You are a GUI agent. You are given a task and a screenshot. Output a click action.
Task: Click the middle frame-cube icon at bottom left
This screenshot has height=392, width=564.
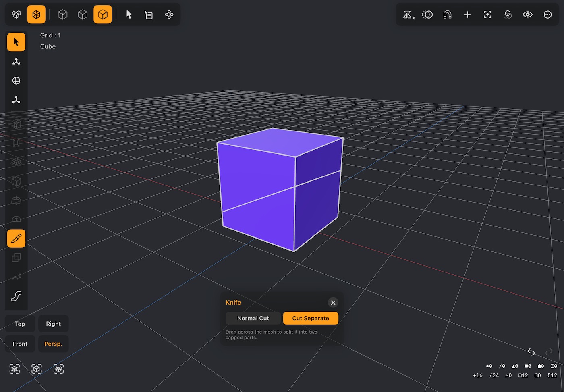coord(37,369)
